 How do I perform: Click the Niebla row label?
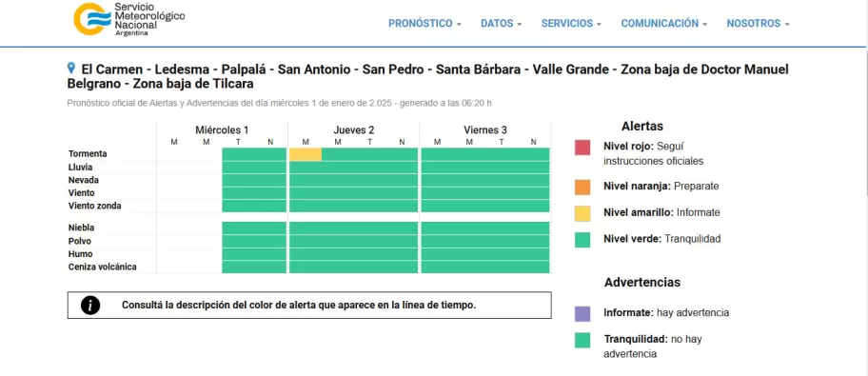tap(82, 228)
